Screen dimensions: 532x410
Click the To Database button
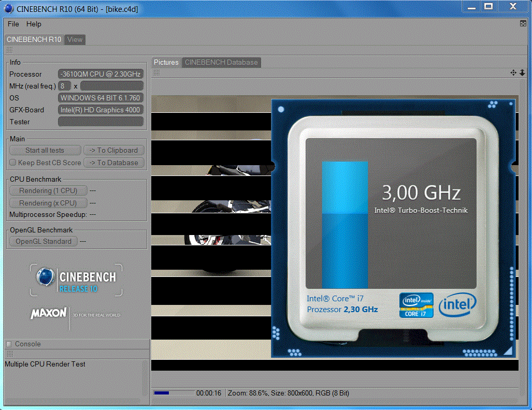[113, 163]
